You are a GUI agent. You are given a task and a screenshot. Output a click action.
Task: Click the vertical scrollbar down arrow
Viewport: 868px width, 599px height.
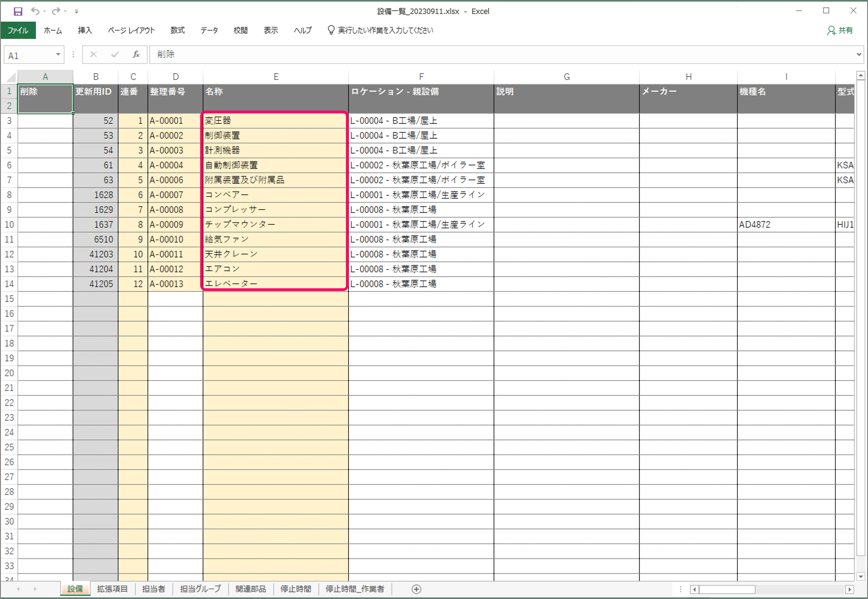pyautogui.click(x=860, y=576)
